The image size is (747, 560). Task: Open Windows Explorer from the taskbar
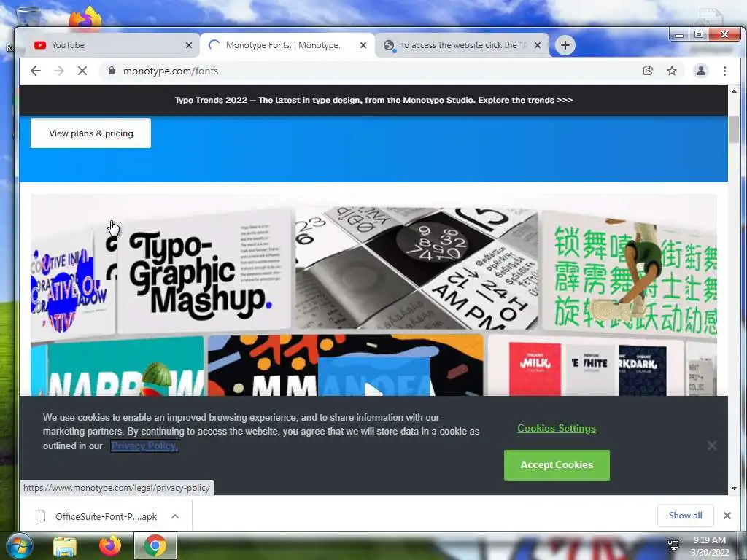65,545
